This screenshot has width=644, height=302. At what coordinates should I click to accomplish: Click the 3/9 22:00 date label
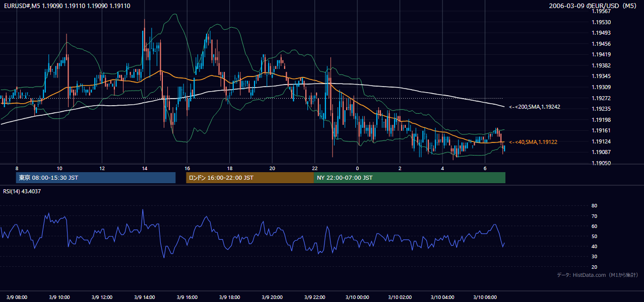pos(314,297)
